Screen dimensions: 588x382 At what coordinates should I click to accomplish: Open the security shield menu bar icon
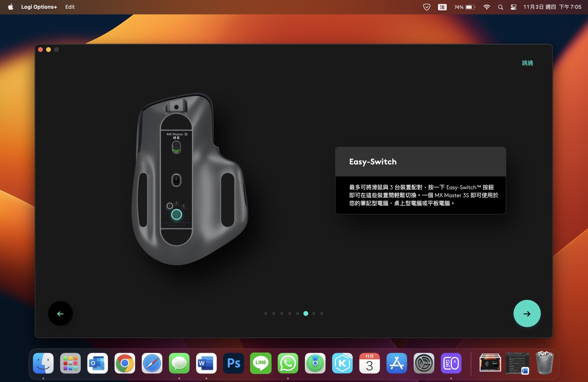[x=427, y=7]
